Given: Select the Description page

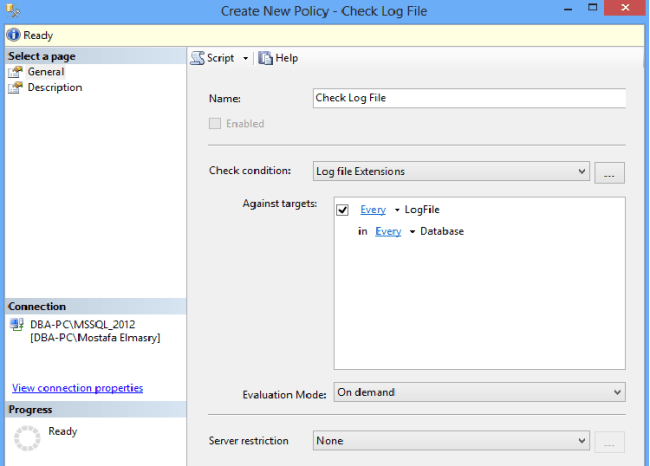Looking at the screenshot, I should click(x=55, y=87).
